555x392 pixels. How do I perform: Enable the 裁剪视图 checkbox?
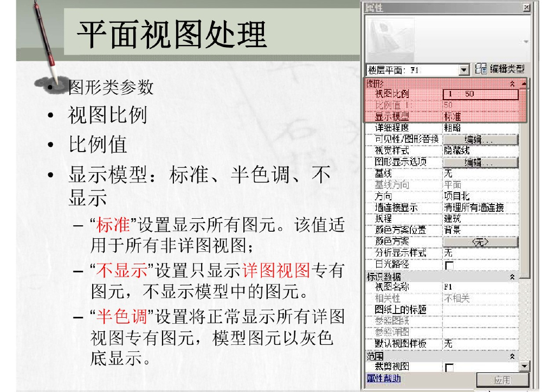(x=449, y=368)
